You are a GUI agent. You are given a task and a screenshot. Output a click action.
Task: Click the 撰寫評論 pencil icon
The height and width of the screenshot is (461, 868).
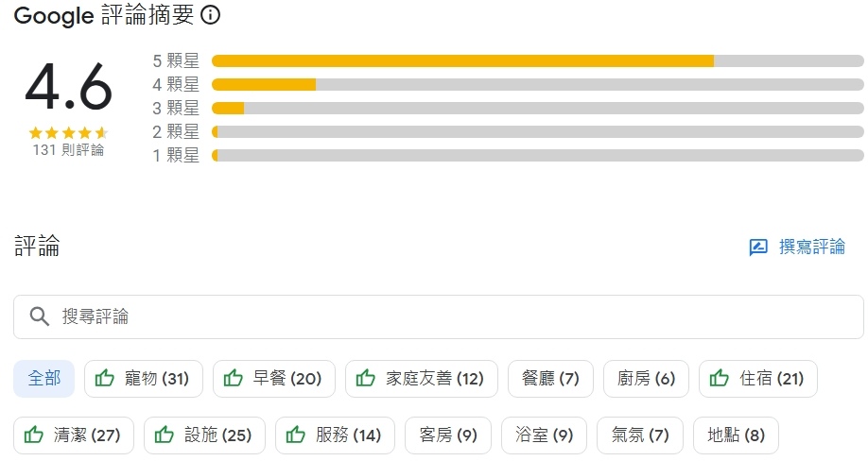(758, 248)
